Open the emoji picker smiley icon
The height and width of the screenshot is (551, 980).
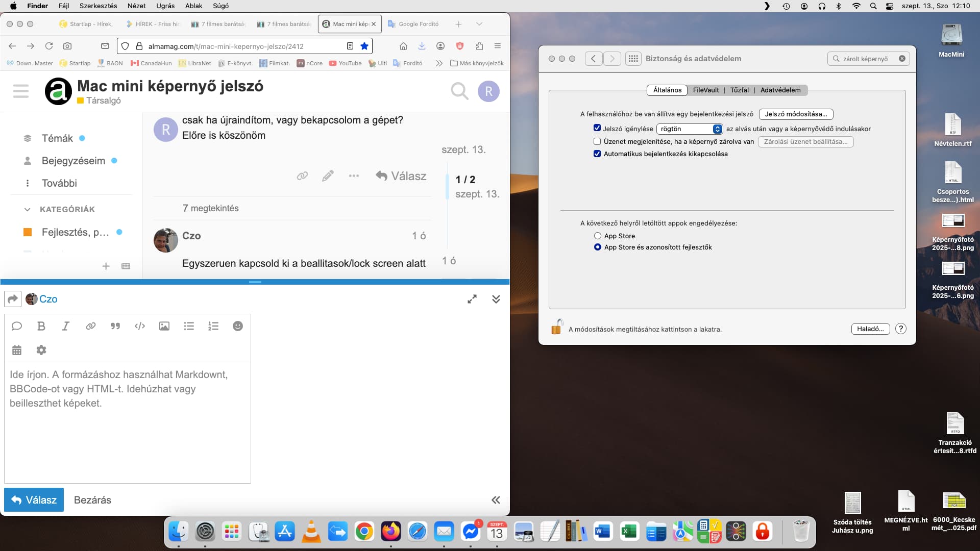tap(238, 326)
